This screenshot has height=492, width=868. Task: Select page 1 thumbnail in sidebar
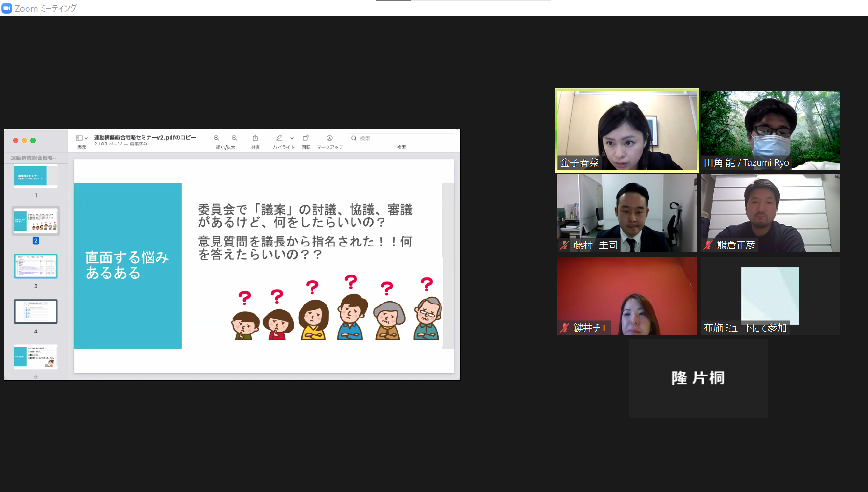36,176
